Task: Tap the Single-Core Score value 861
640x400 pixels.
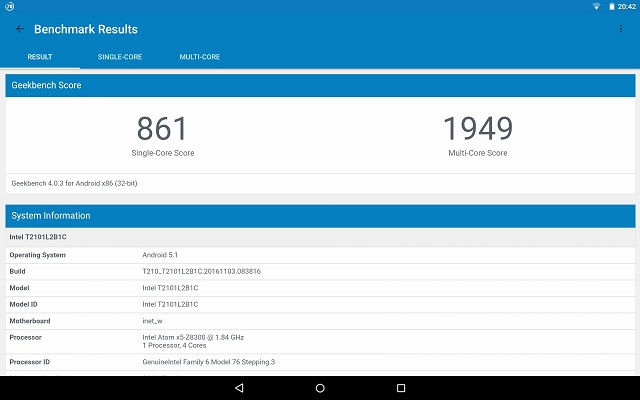Action: coord(162,129)
